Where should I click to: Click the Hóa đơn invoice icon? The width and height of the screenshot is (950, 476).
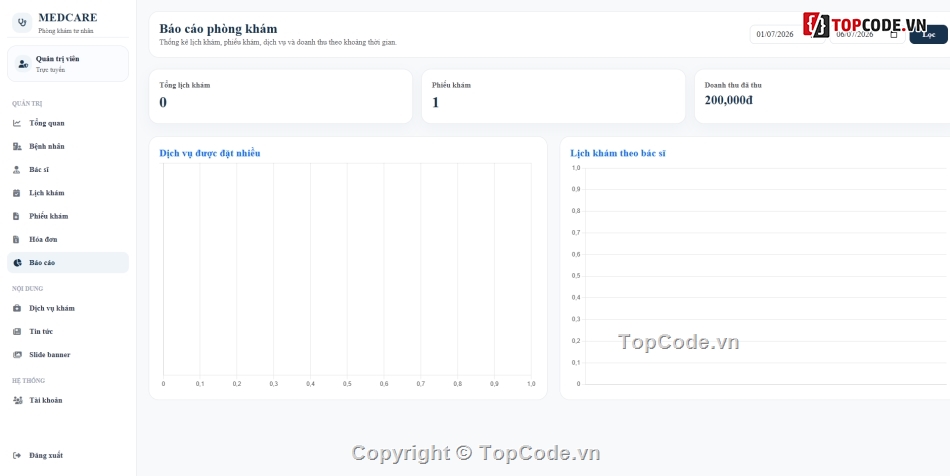point(16,240)
